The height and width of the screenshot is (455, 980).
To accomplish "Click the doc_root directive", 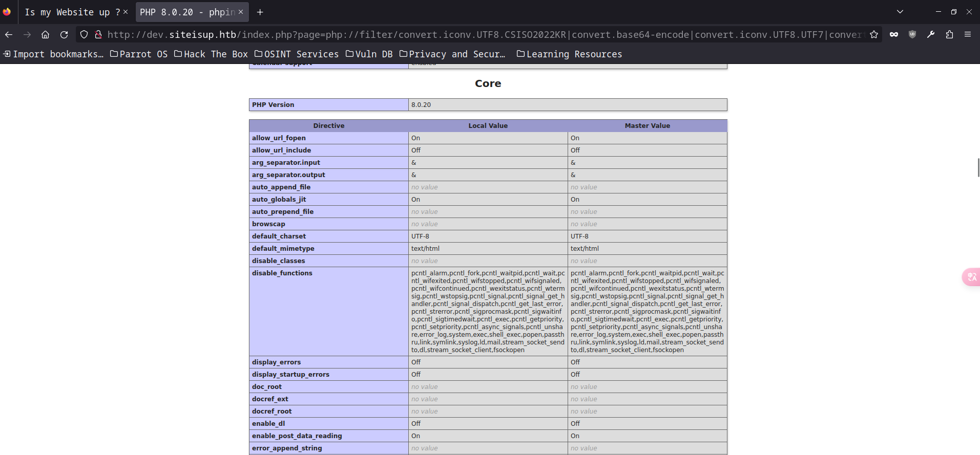I will pyautogui.click(x=267, y=386).
